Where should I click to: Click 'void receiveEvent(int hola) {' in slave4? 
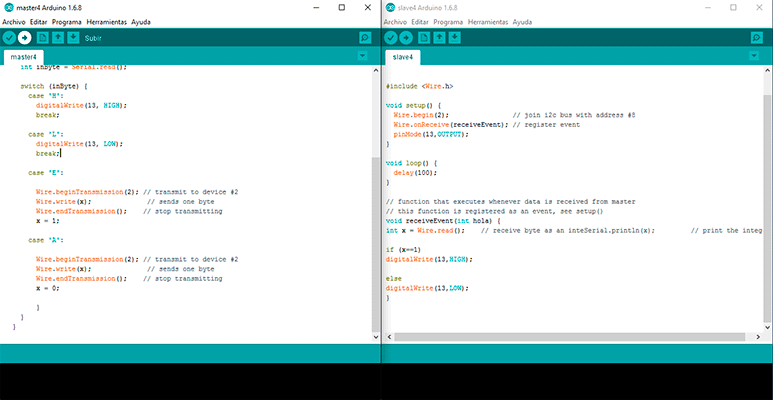pos(443,221)
